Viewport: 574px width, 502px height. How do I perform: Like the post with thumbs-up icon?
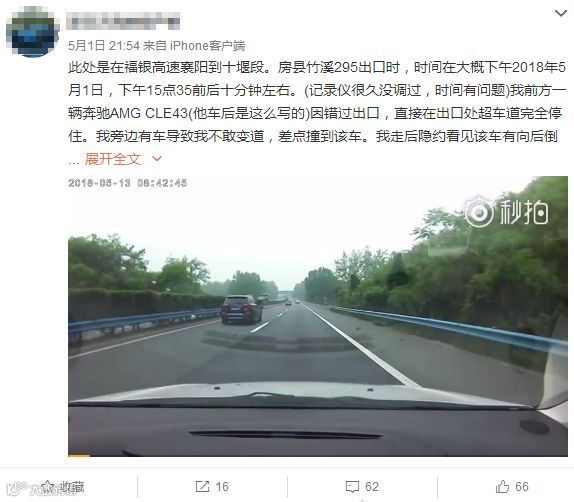point(502,486)
